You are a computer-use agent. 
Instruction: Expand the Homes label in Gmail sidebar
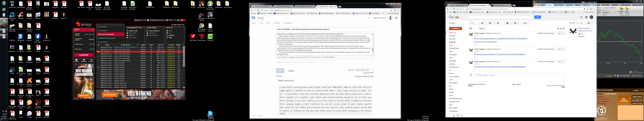[448, 73]
